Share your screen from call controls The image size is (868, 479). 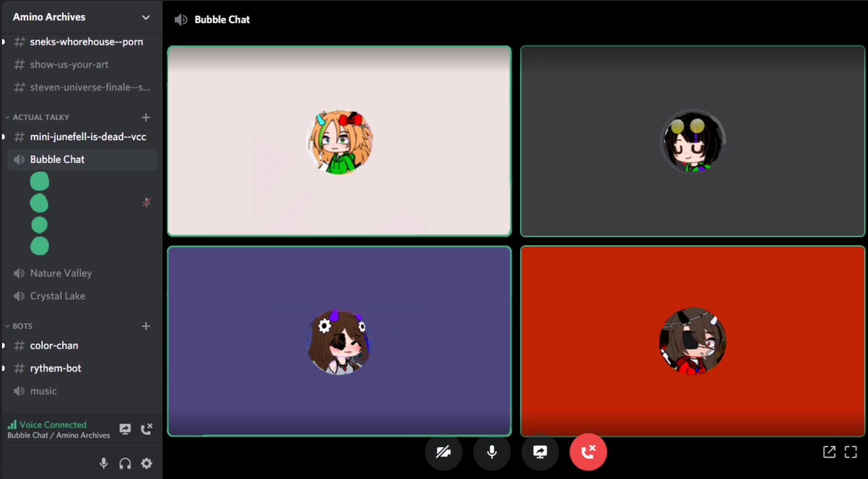540,452
